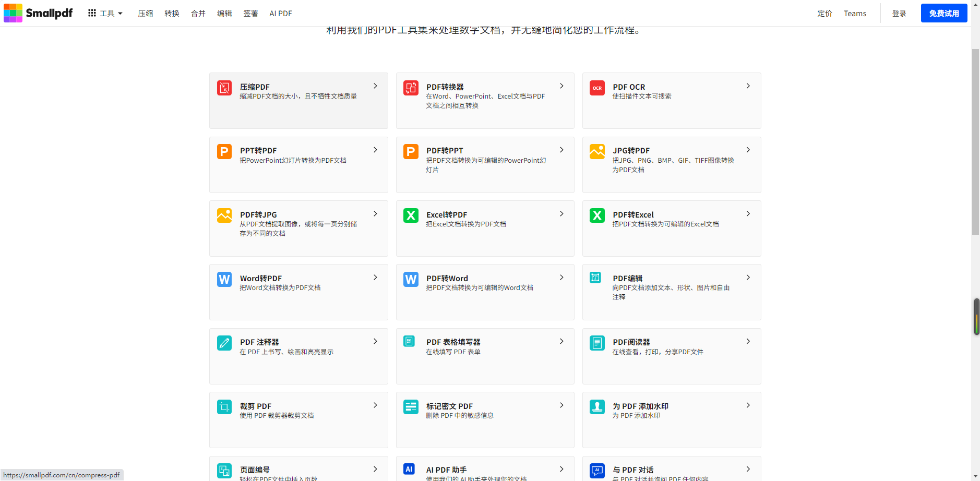Click the Smallpdf logo
Image resolution: width=980 pixels, height=481 pixels.
tap(38, 13)
